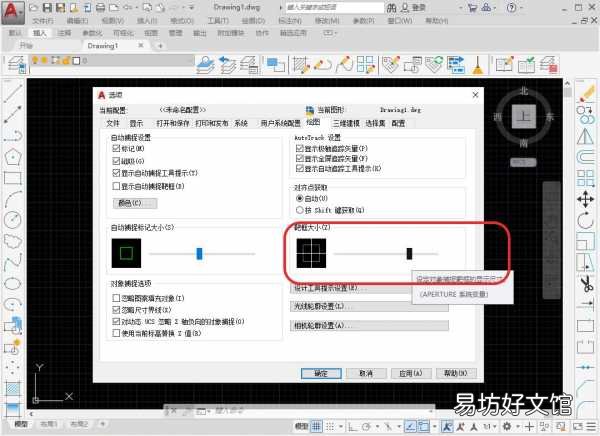Select the Line tool in draw toolbar

[x=13, y=93]
